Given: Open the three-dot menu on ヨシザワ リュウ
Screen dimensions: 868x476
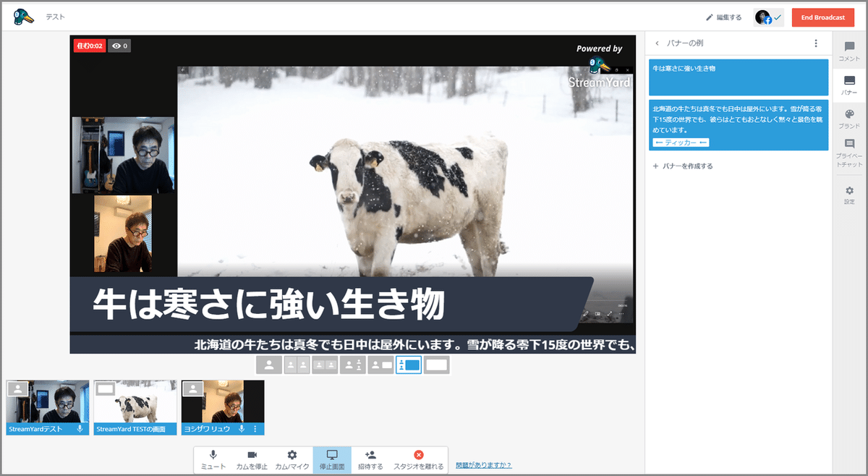Looking at the screenshot, I should click(255, 429).
